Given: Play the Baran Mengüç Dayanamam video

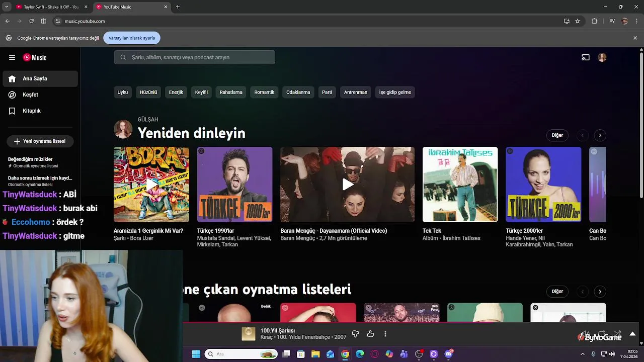Looking at the screenshot, I should [x=347, y=185].
